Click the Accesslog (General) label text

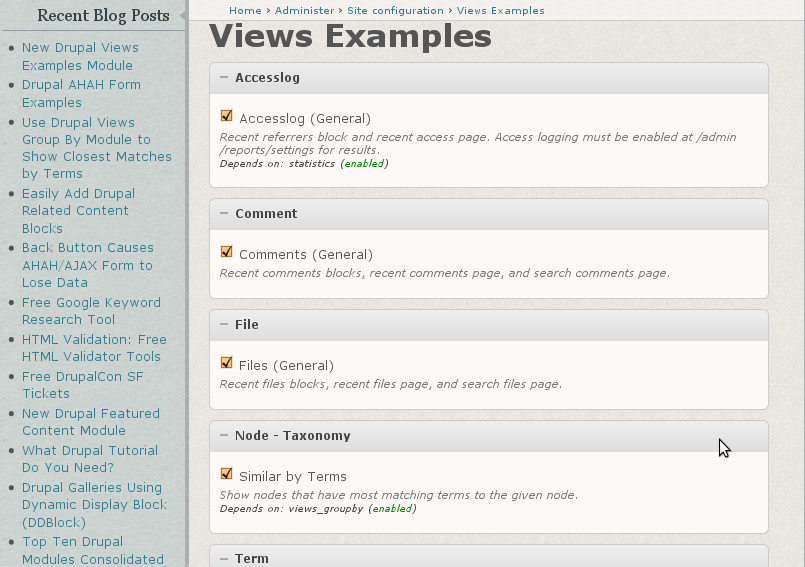(x=305, y=119)
